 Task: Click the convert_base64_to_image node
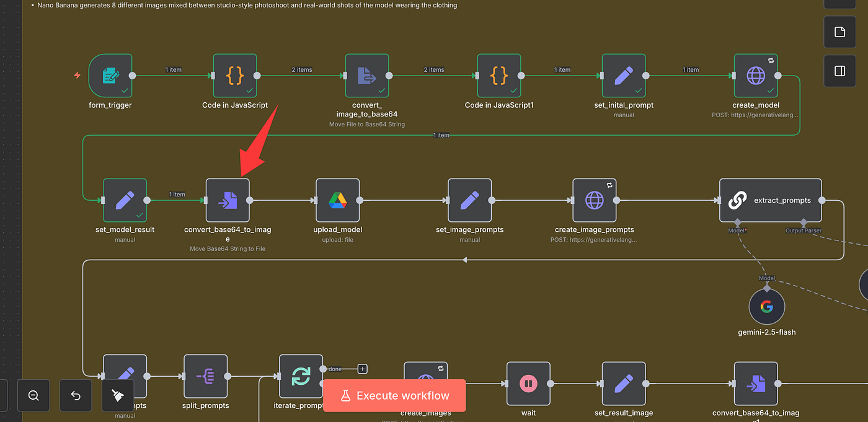coord(228,200)
